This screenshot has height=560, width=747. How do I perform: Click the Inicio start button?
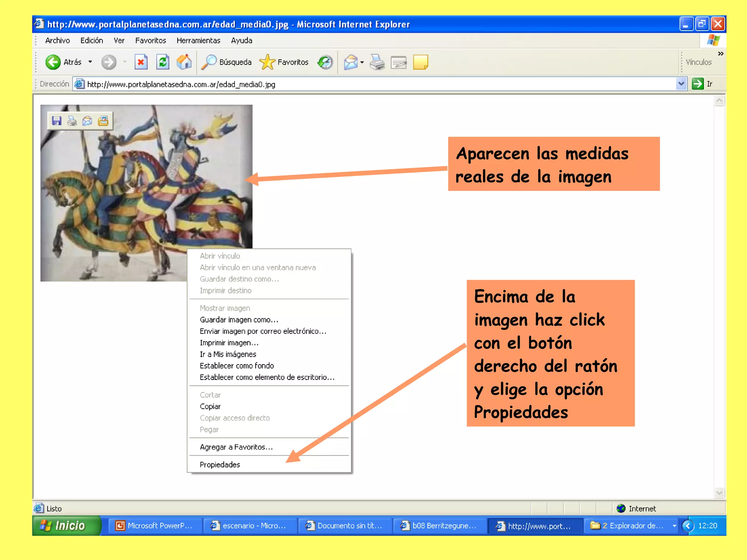click(67, 526)
